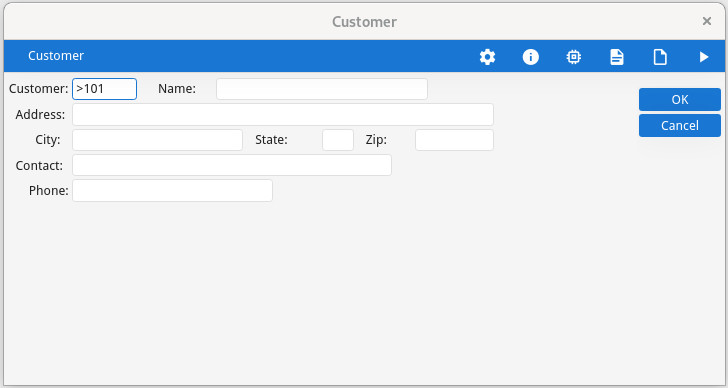Click the "State:" label
Viewport: 728px width, 388px height.
point(271,140)
